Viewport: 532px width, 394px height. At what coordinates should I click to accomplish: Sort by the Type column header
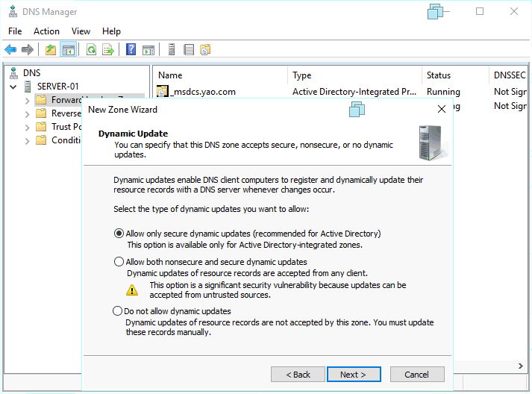pyautogui.click(x=355, y=75)
